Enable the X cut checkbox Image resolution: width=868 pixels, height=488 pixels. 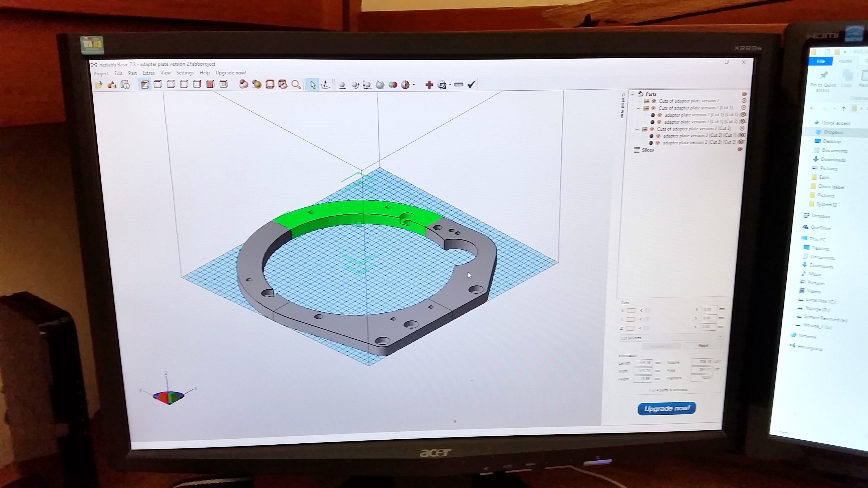(631, 310)
